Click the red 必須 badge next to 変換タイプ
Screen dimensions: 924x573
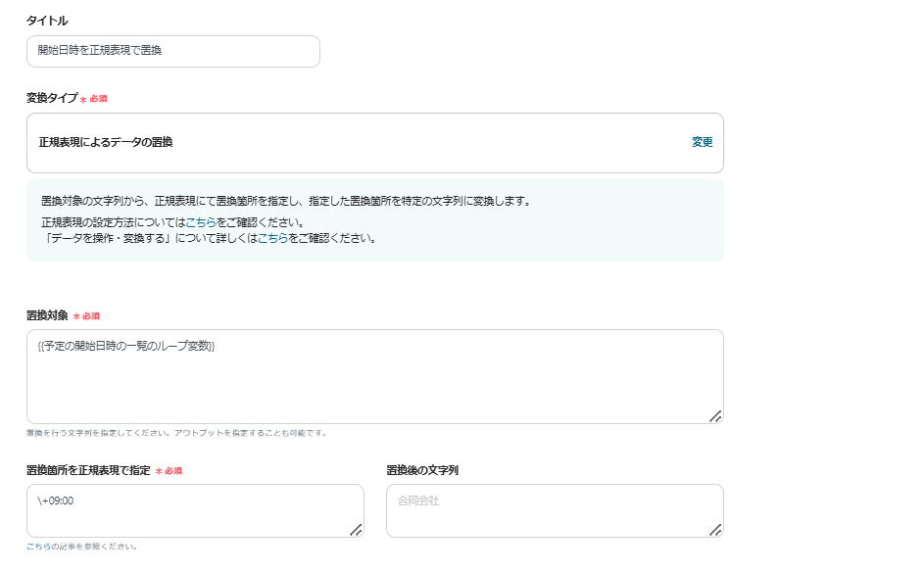(x=97, y=99)
